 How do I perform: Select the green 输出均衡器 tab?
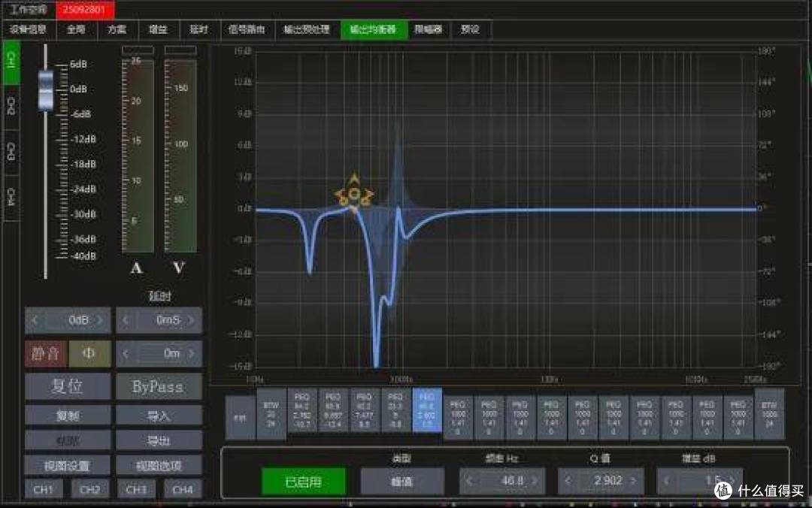coord(373,29)
